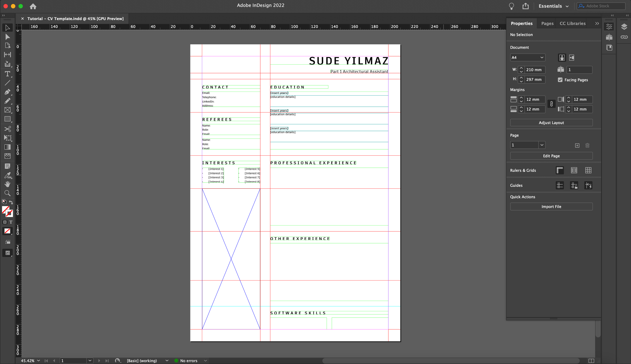Toggle Facing Pages checkbox in Properties

[x=560, y=80]
